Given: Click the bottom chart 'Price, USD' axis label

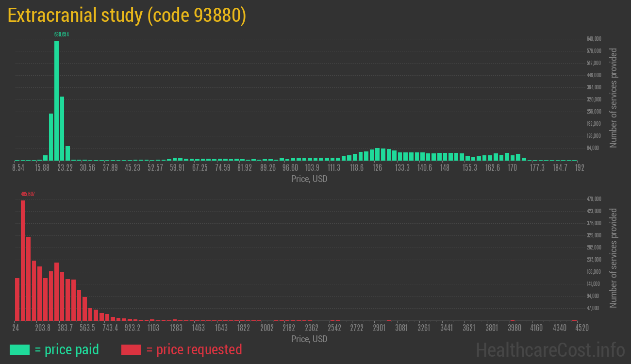Looking at the screenshot, I should click(309, 339).
